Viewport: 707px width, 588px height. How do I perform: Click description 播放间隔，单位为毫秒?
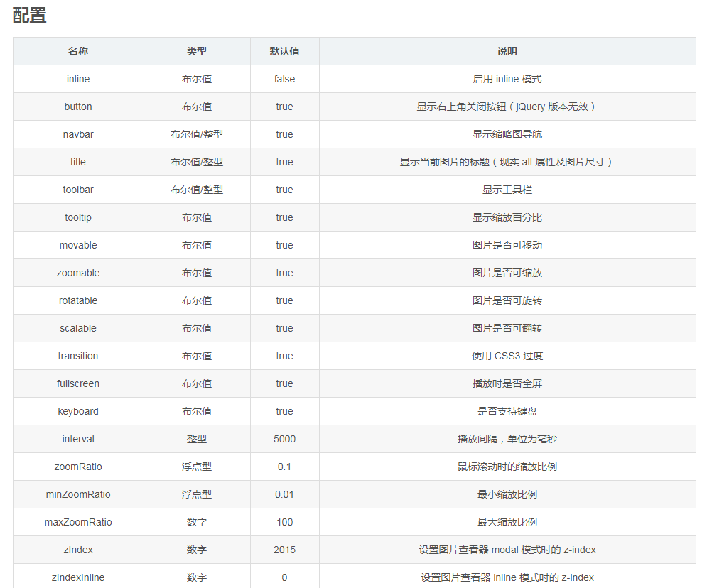tap(507, 440)
